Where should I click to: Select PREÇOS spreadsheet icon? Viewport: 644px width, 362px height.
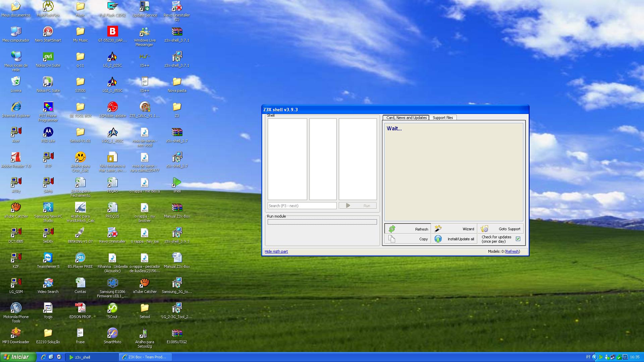(x=112, y=210)
